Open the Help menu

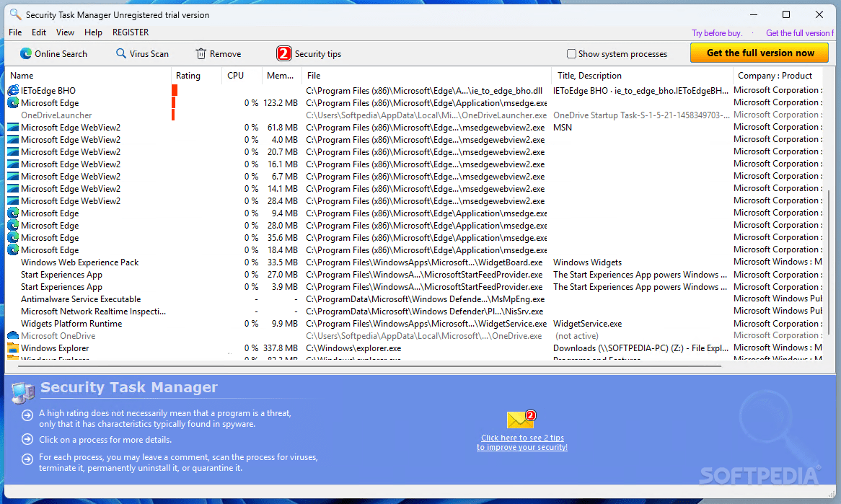point(93,32)
